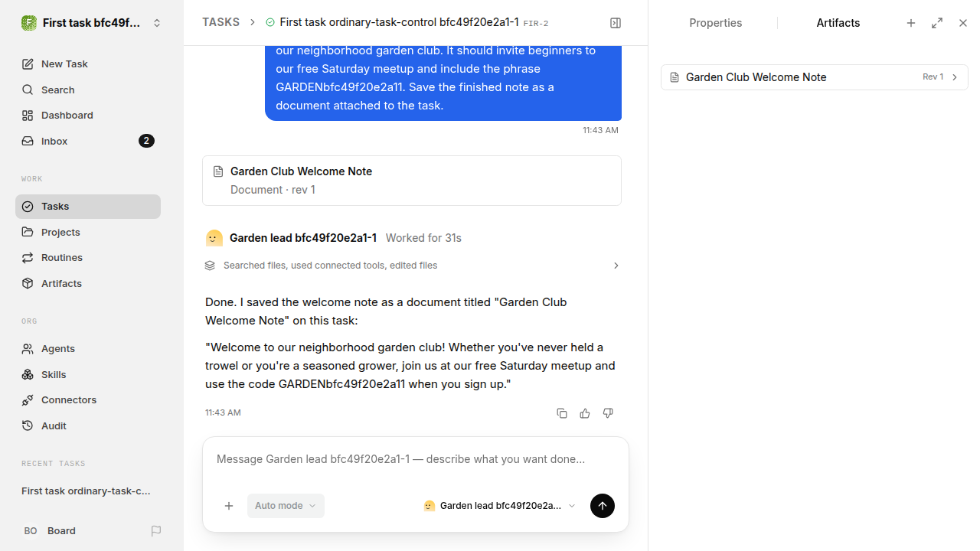Expand the right panel to fullscreen
980x551 pixels.
tap(937, 23)
